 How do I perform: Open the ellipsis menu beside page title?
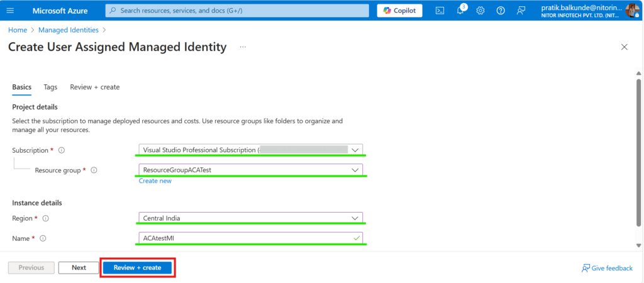243,47
